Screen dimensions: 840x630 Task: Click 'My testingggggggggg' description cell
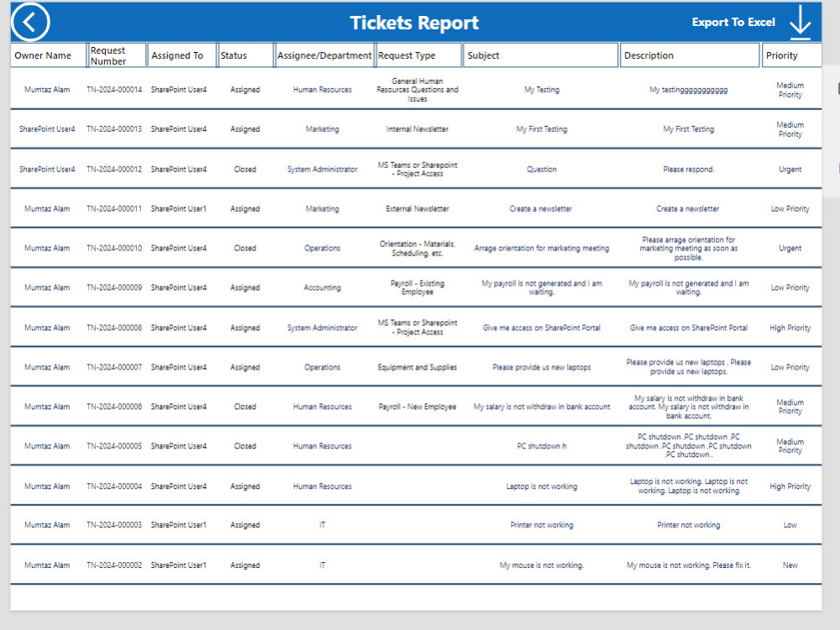click(x=689, y=90)
